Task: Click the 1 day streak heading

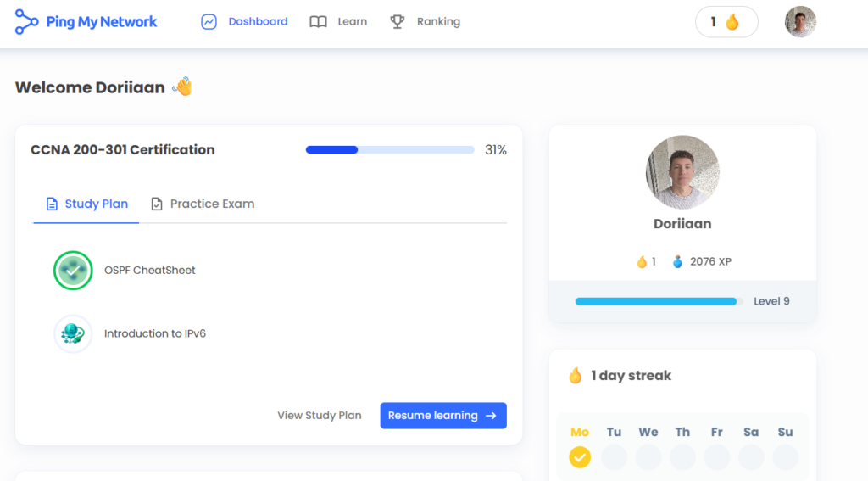Action: pos(631,376)
